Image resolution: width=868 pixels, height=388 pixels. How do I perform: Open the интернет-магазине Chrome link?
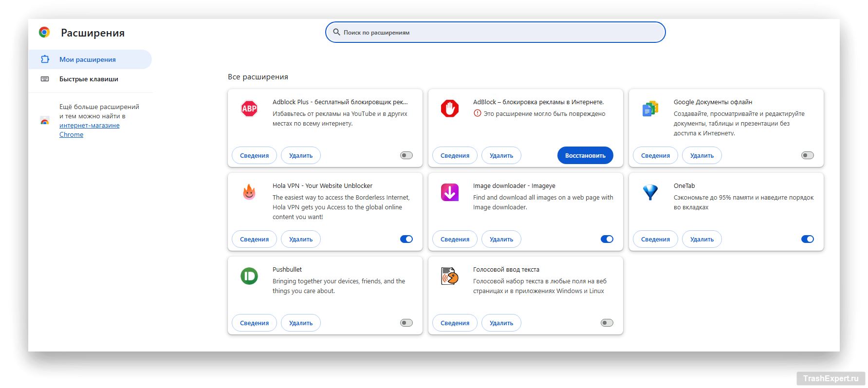pyautogui.click(x=89, y=126)
